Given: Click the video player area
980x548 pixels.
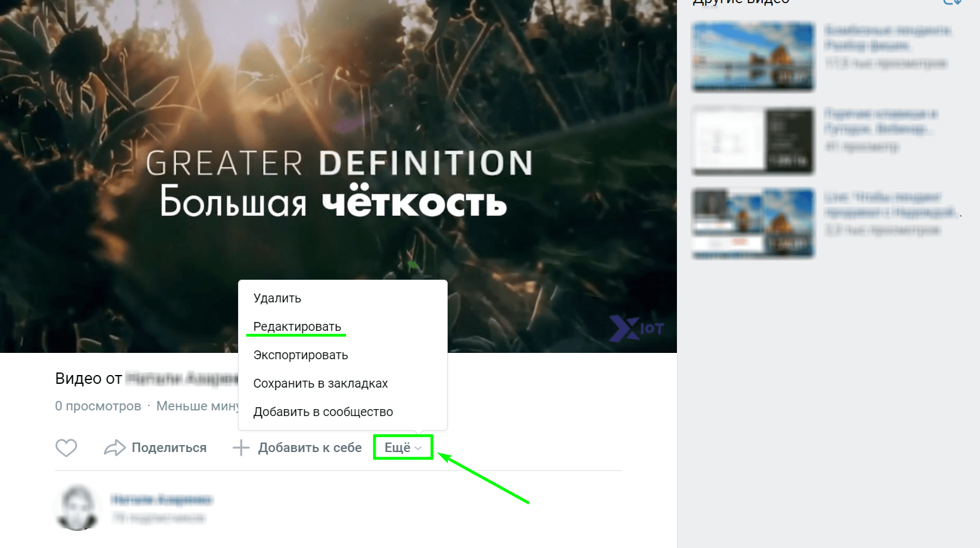Looking at the screenshot, I should (338, 139).
